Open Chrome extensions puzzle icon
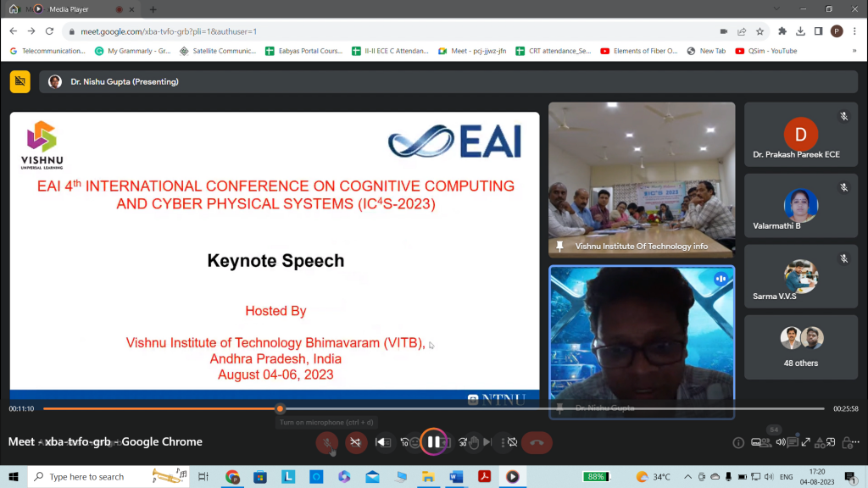Viewport: 868px width, 488px height. [782, 31]
